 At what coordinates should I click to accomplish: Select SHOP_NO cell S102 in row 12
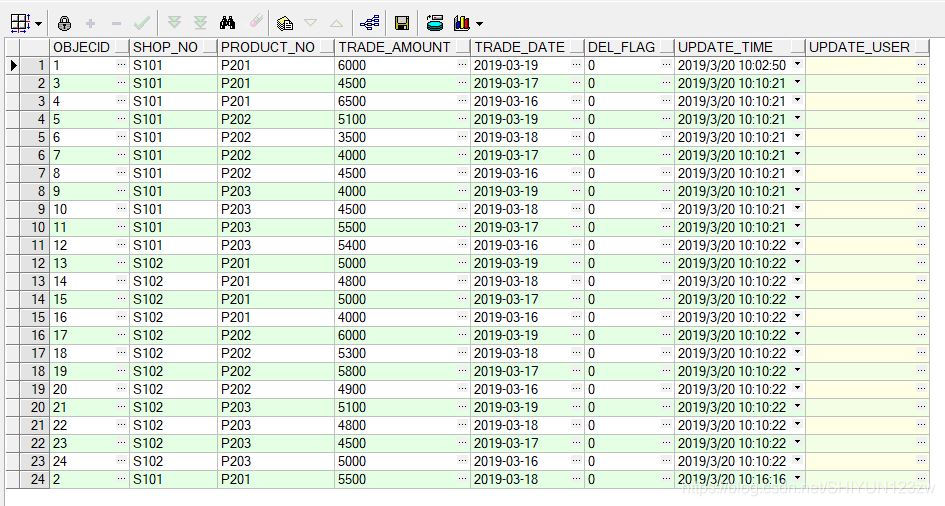point(174,263)
